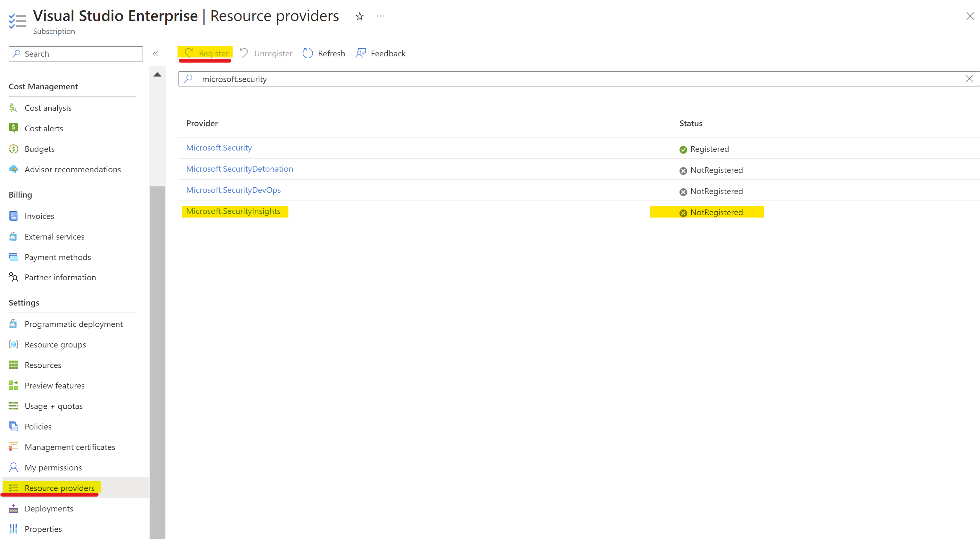Open External services under Billing

point(54,237)
